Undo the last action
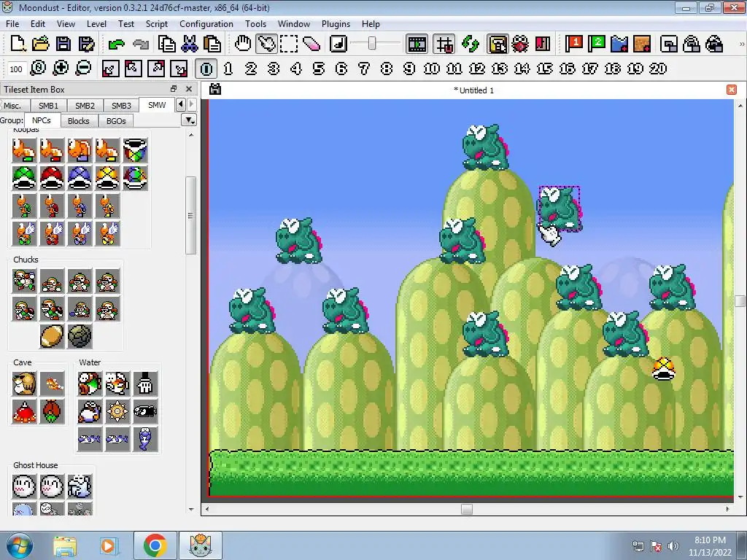The image size is (747, 560). click(x=116, y=44)
